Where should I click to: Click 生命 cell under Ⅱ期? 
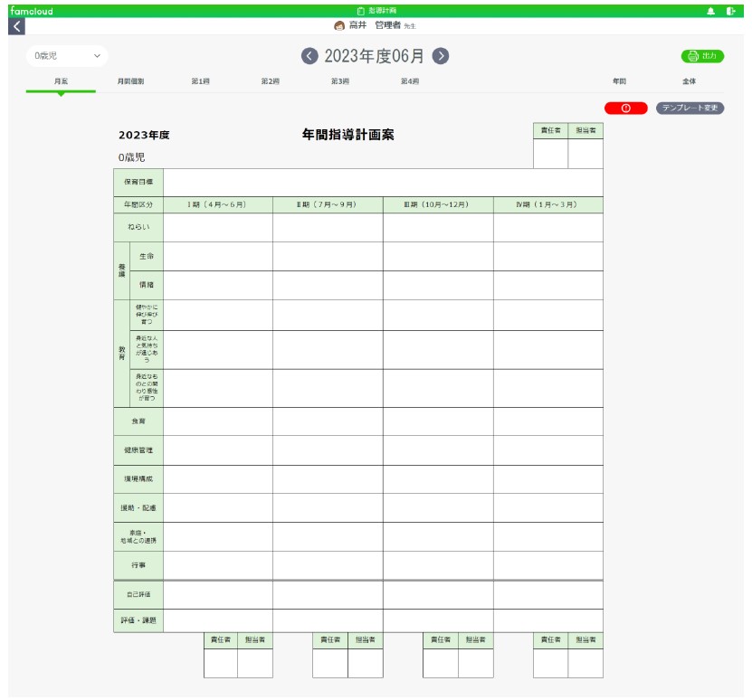click(328, 257)
